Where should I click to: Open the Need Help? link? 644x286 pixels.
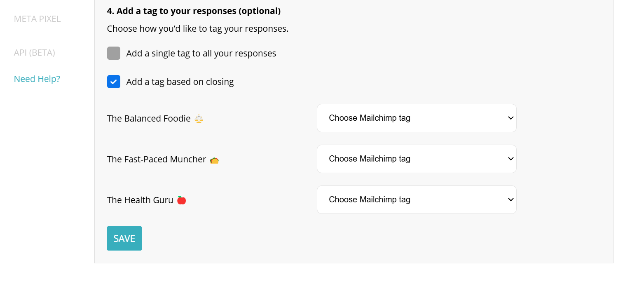[x=37, y=78]
